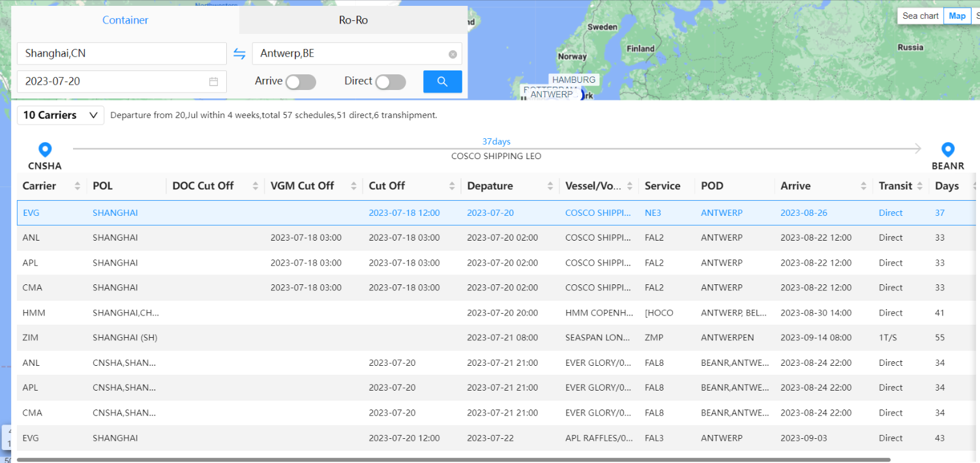
Task: Click the POL column header
Action: tap(103, 186)
